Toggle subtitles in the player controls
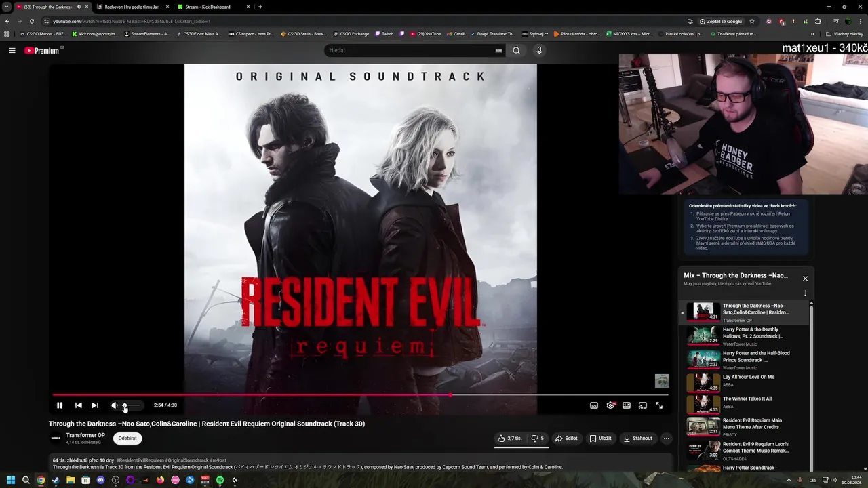 594,405
